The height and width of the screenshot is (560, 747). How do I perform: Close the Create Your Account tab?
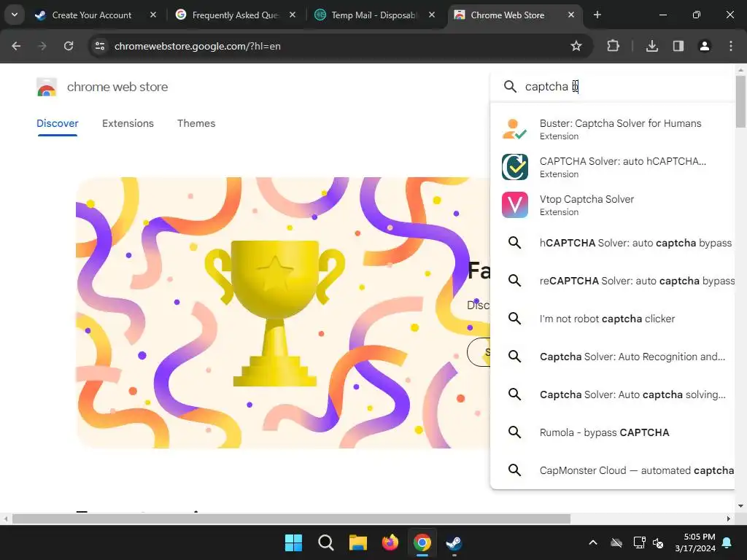[153, 15]
